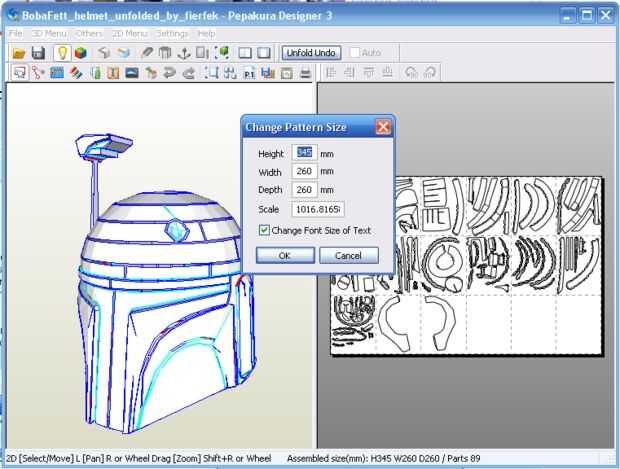Toggle the light bulb lighting icon
This screenshot has height=469, width=620.
62,53
